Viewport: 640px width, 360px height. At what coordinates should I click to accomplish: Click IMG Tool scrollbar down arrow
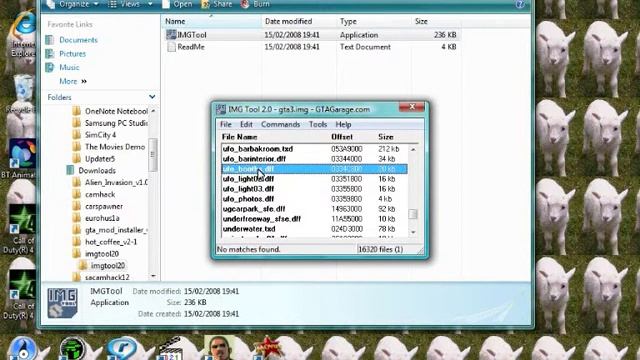(413, 232)
